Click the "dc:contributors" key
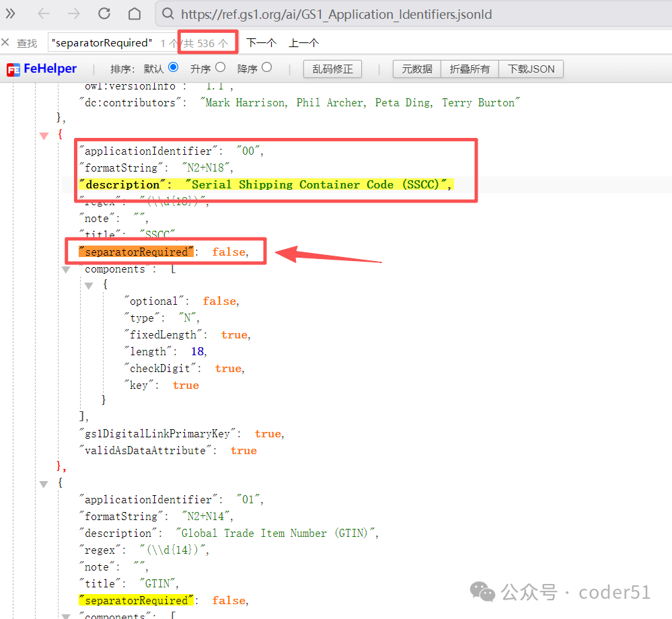The width and height of the screenshot is (672, 619). tap(130, 102)
